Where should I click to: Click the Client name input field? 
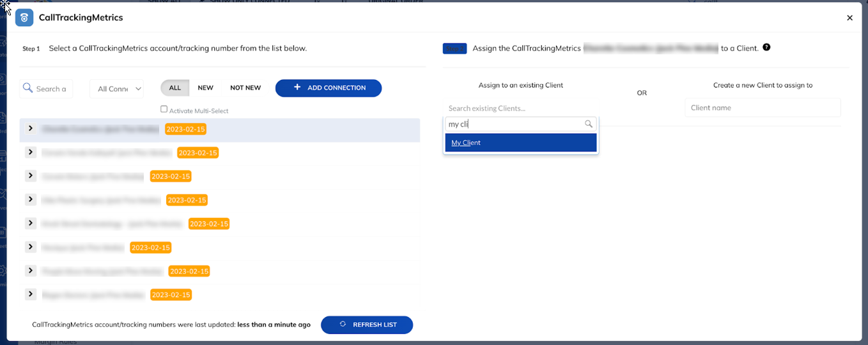[x=763, y=107]
